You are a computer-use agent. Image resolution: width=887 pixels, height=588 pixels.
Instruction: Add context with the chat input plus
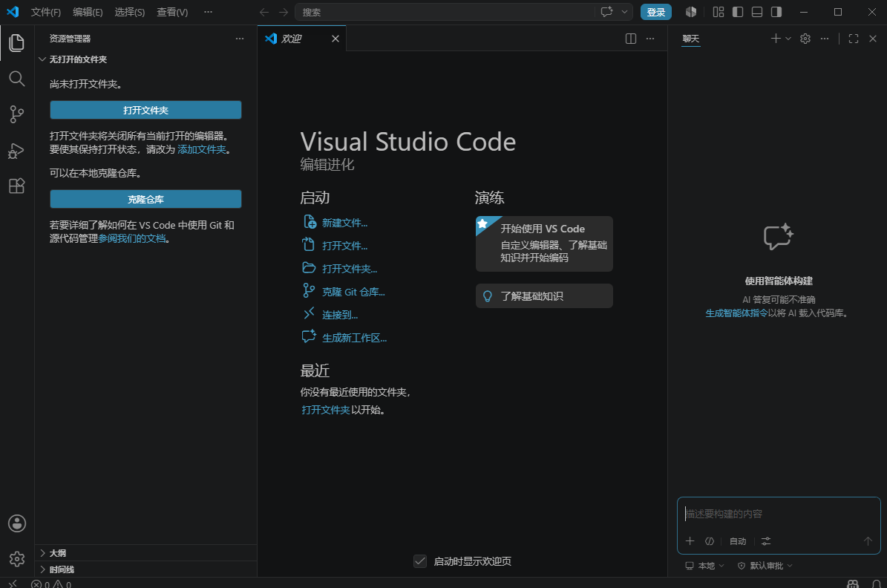point(690,541)
